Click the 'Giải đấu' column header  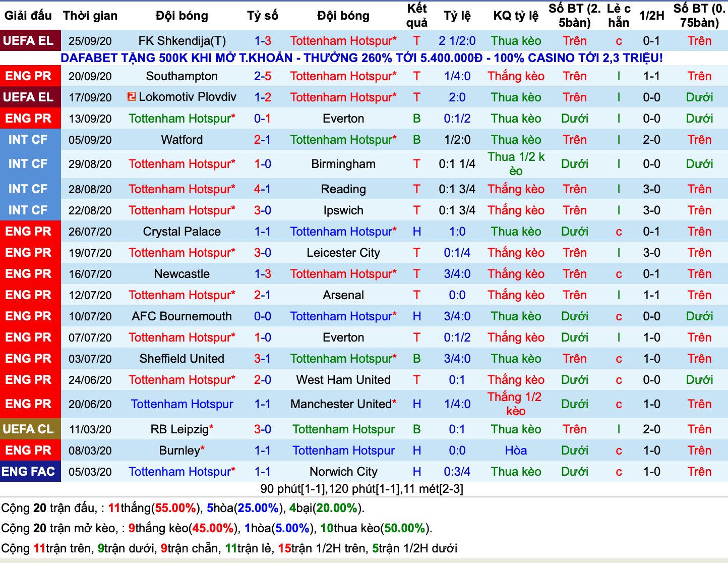pos(28,16)
